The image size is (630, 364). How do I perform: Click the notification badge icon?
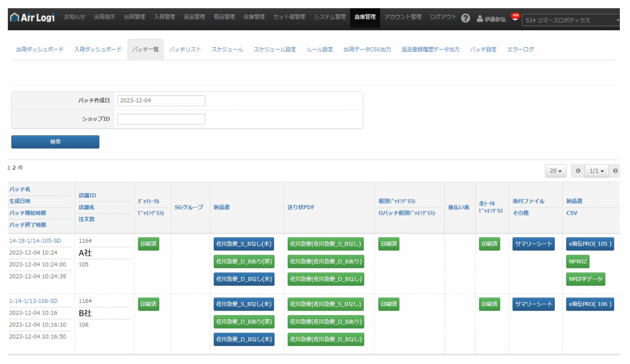pyautogui.click(x=515, y=17)
